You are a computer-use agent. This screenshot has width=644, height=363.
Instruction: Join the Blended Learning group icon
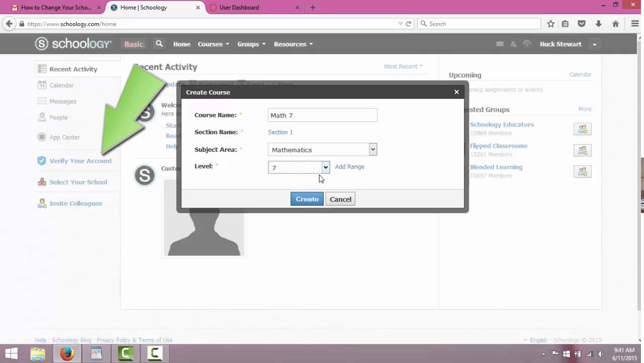click(583, 171)
